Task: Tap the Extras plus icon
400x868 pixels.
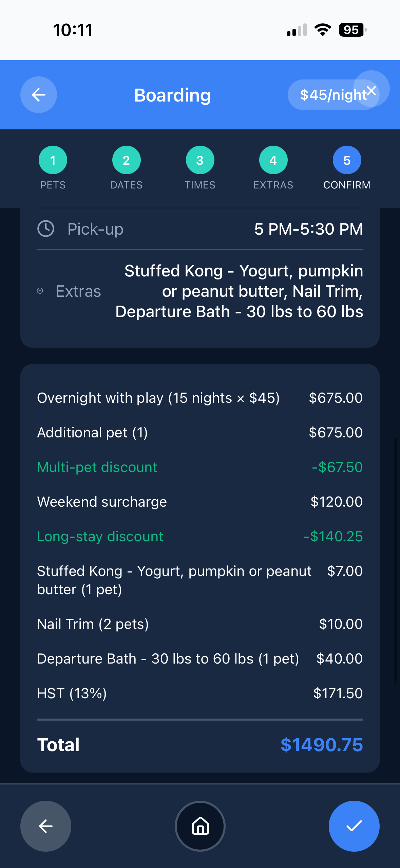Action: coord(40,291)
